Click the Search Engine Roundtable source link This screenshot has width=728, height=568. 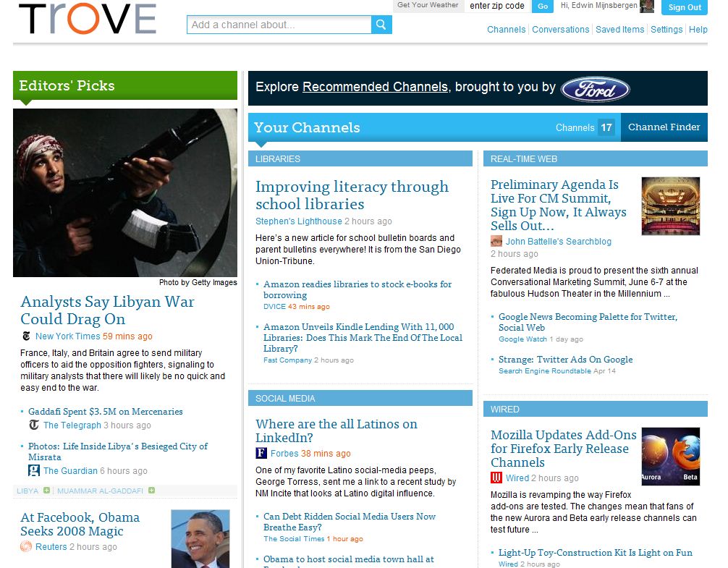tap(545, 370)
